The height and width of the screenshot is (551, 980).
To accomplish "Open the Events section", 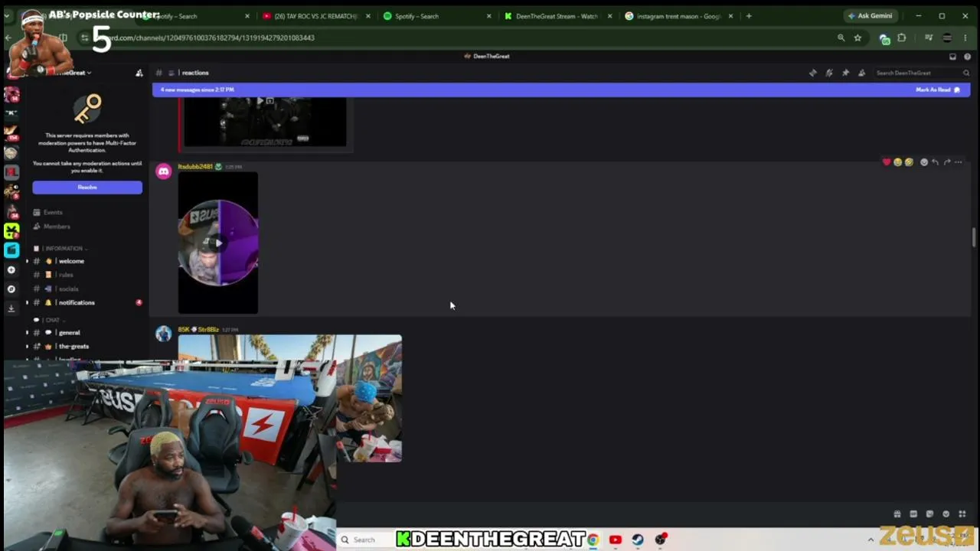I will tap(53, 212).
